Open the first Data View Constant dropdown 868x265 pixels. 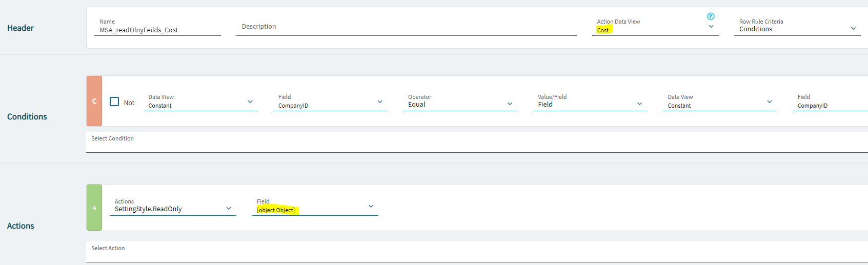click(x=200, y=102)
